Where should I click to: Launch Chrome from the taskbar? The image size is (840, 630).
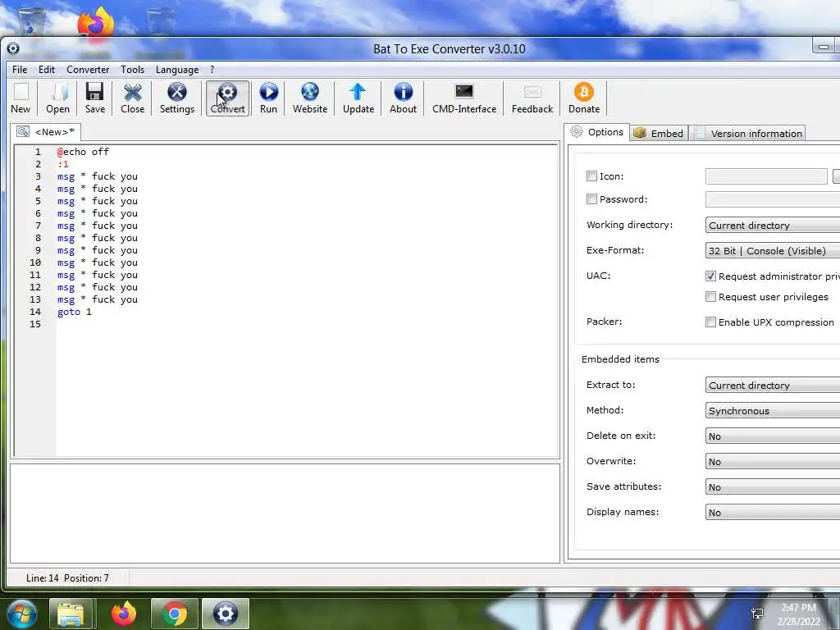174,614
